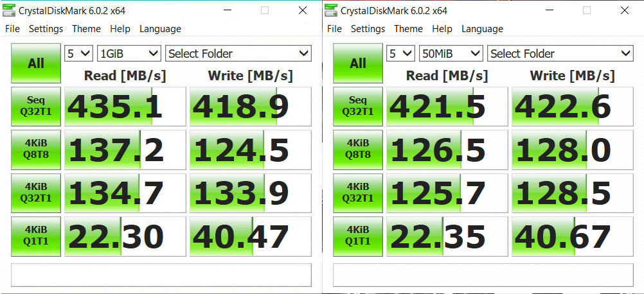The height and width of the screenshot is (294, 644).
Task: Click comment field at bottom of right window
Action: 483,275
